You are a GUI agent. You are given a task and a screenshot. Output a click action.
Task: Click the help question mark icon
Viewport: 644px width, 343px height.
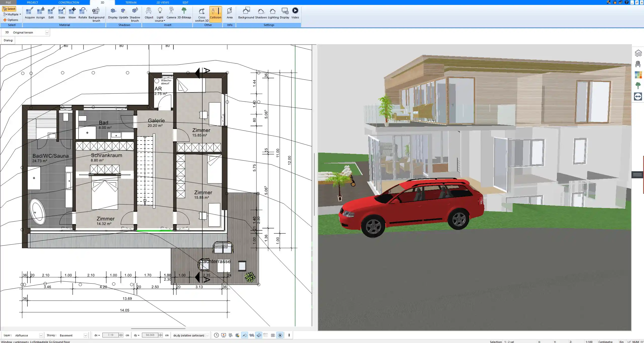click(x=627, y=2)
